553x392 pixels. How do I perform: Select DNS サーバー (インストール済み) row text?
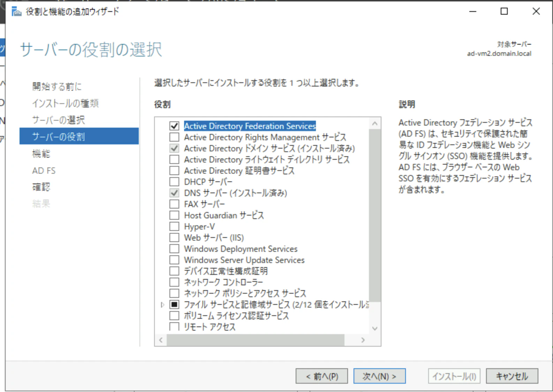click(x=235, y=193)
